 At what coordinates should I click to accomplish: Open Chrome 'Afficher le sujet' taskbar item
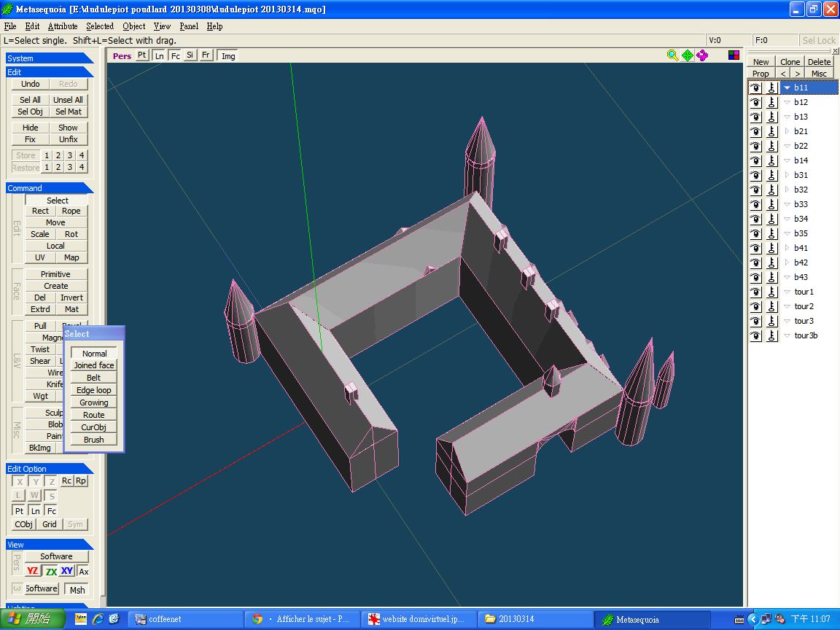pyautogui.click(x=300, y=619)
